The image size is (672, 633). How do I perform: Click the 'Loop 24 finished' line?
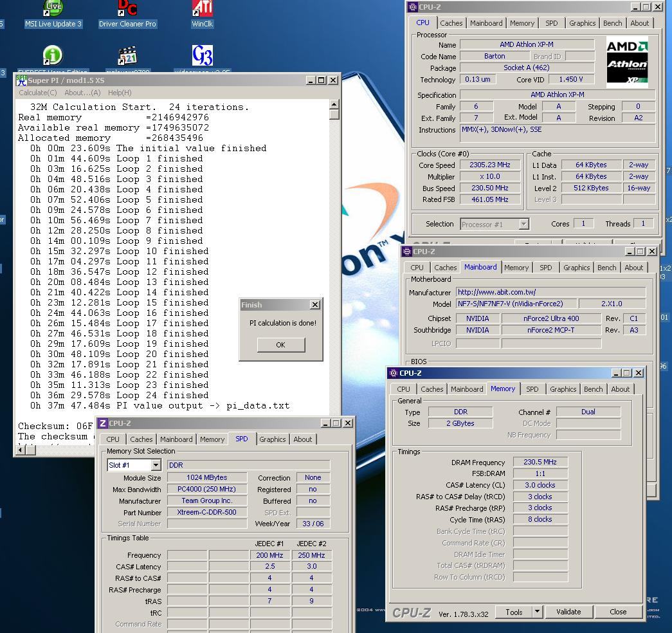pos(119,396)
